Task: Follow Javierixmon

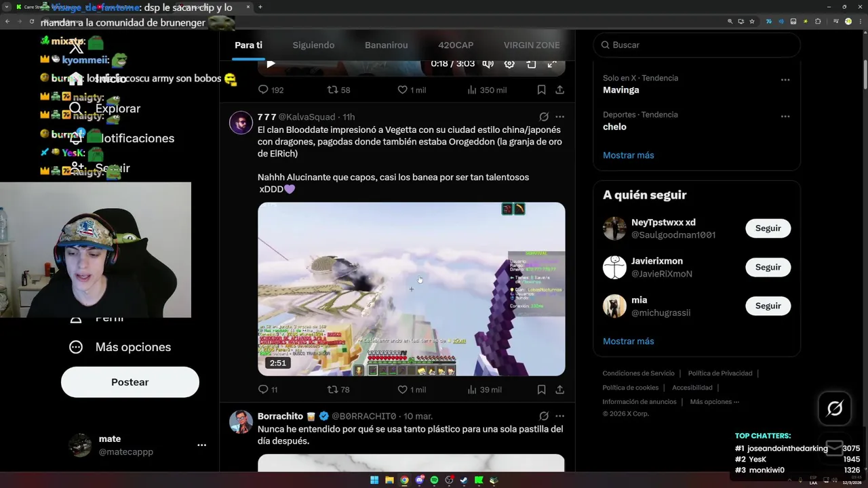Action: 768,267
